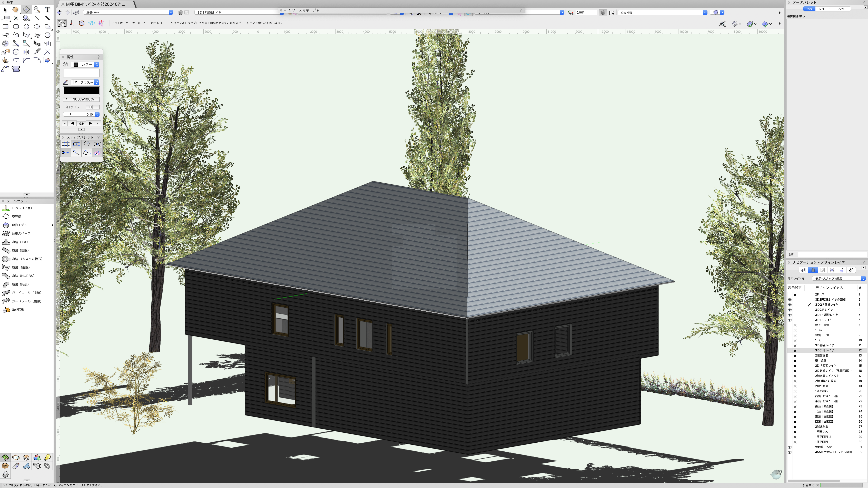Select the Pan hand tool
Image resolution: width=868 pixels, height=488 pixels.
point(15,9)
